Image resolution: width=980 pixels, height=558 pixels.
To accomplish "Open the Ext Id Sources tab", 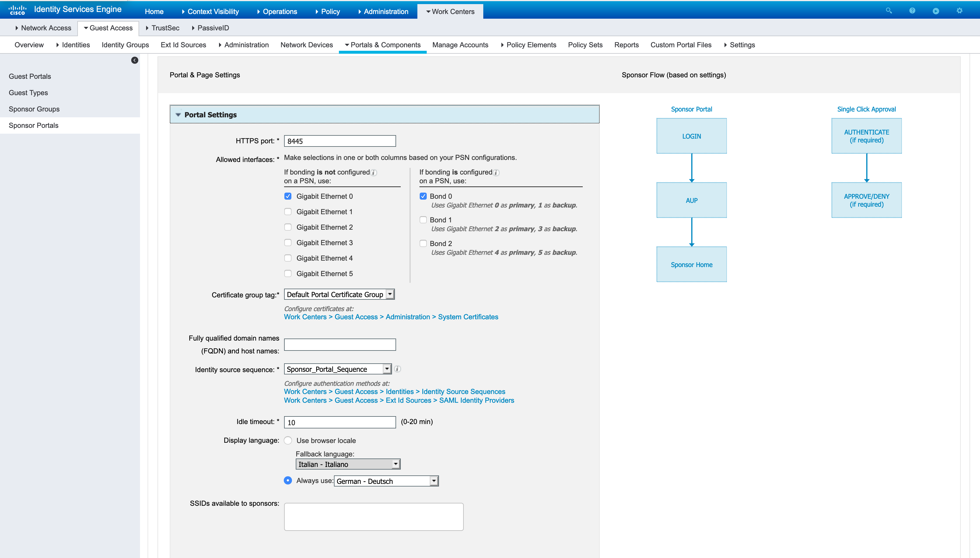I will (183, 45).
